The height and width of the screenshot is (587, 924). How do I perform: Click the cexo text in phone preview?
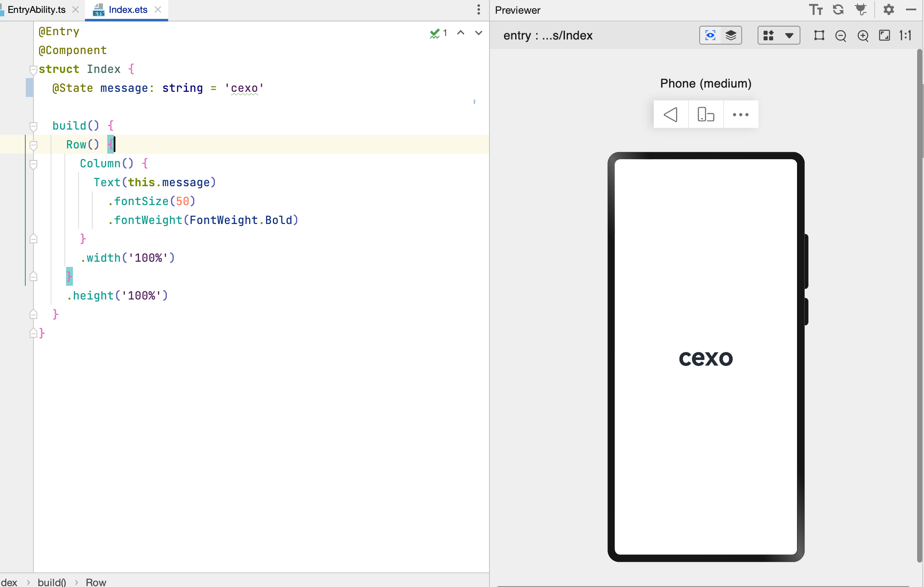point(706,358)
